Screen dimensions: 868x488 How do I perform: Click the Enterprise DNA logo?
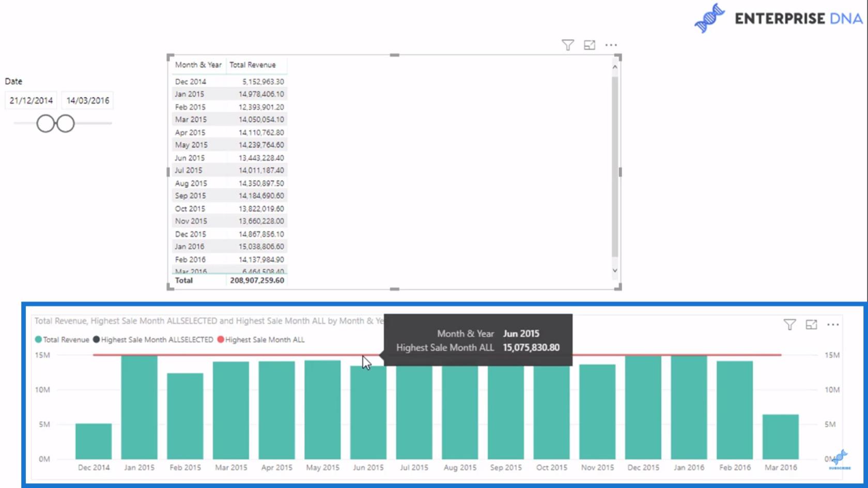point(779,19)
